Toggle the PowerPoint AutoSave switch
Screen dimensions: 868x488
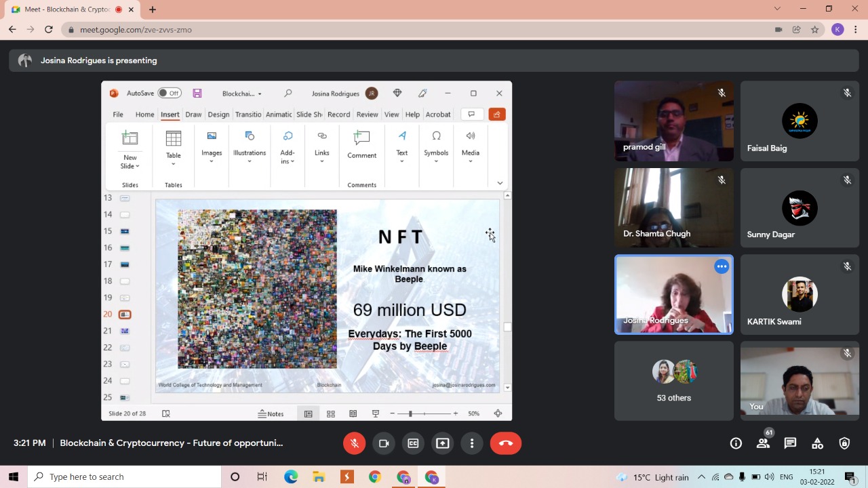tap(169, 94)
